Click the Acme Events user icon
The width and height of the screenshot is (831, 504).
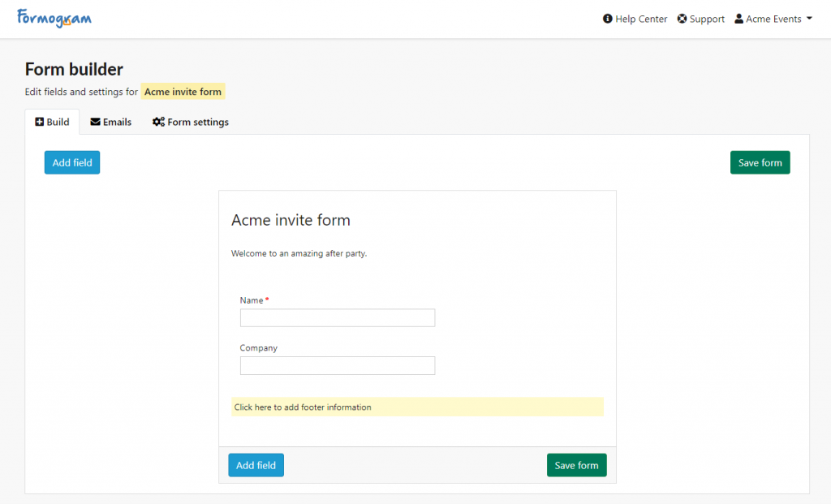[738, 19]
